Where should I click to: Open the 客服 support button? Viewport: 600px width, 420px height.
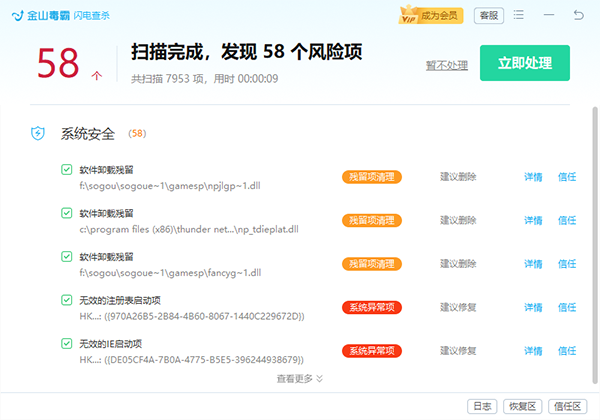(x=489, y=16)
